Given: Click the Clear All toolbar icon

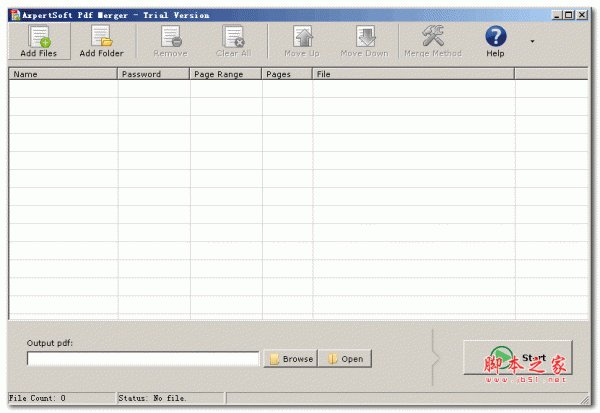Looking at the screenshot, I should pyautogui.click(x=233, y=41).
